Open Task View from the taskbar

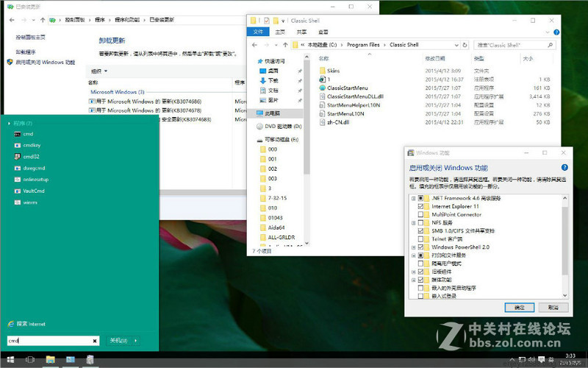click(x=29, y=360)
